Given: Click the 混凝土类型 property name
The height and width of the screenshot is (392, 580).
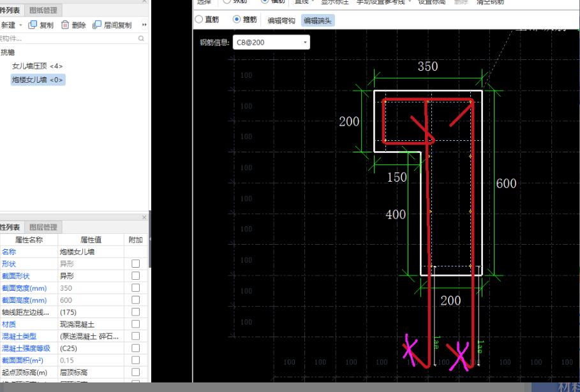Looking at the screenshot, I should (19, 336).
